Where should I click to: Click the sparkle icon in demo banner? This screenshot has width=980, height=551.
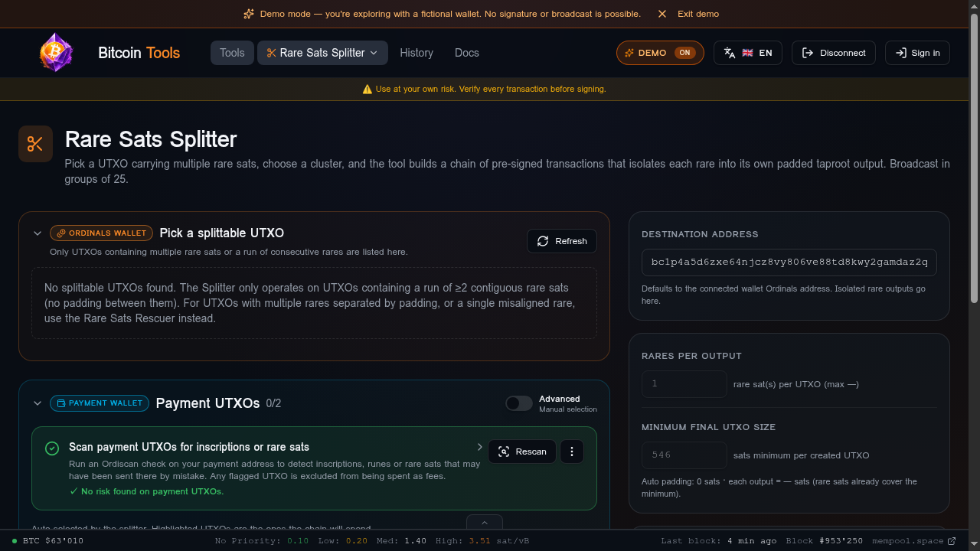coord(249,14)
